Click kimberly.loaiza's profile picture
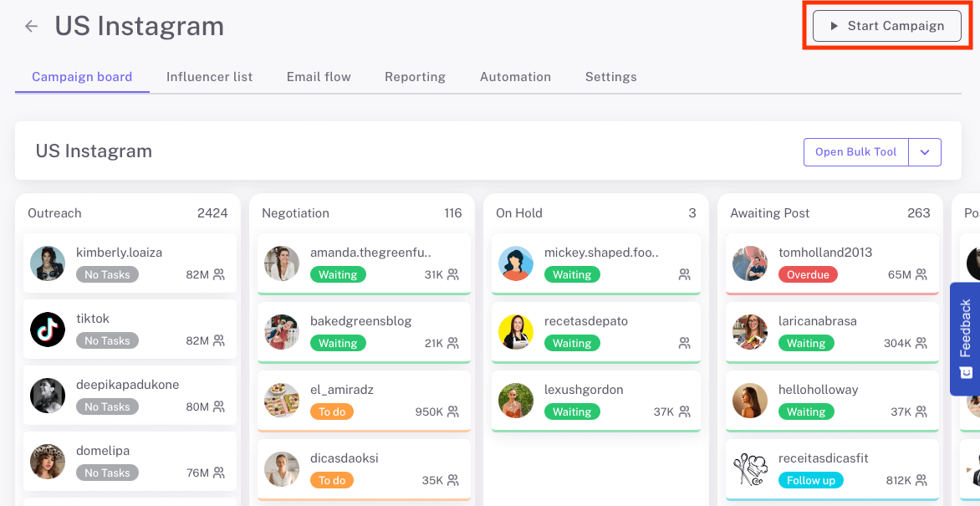This screenshot has height=506, width=980. pyautogui.click(x=48, y=263)
